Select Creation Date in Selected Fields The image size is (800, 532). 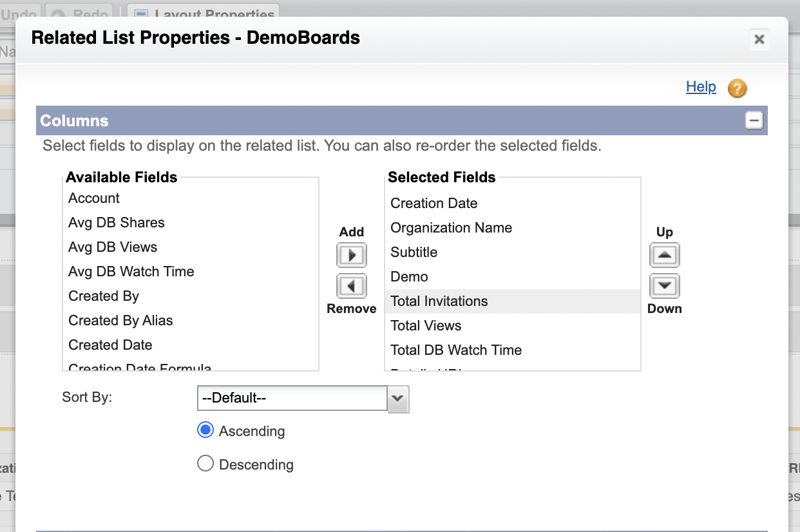tap(433, 203)
